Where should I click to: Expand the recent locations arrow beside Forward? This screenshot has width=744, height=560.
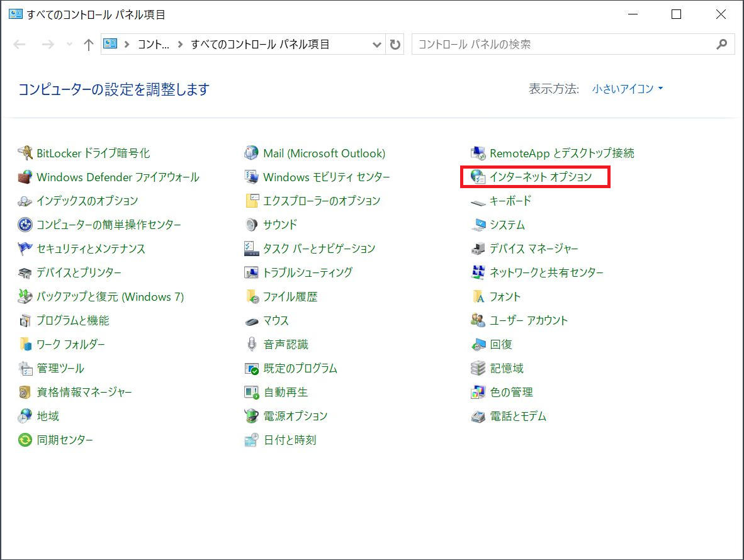point(69,45)
